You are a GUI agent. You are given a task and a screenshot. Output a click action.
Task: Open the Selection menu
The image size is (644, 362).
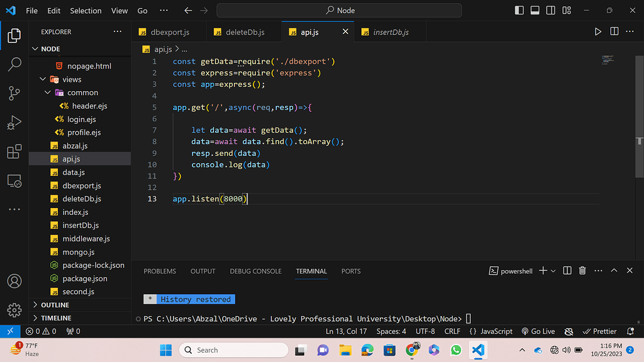tap(86, 11)
